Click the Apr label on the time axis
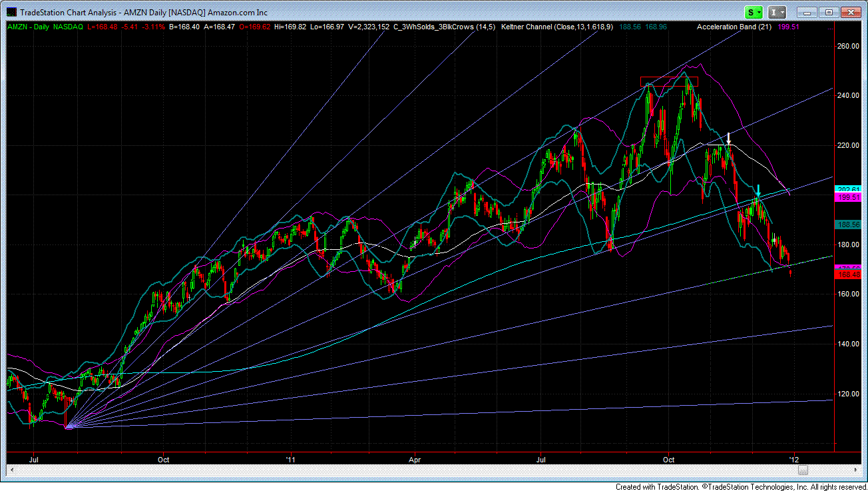 (415, 459)
